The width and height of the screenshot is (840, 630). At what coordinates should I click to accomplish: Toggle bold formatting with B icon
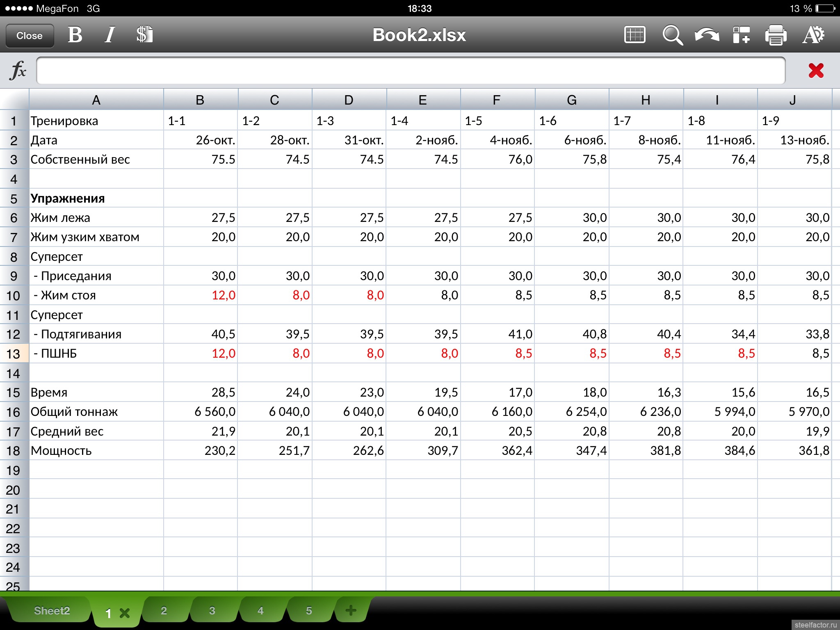tap(75, 35)
